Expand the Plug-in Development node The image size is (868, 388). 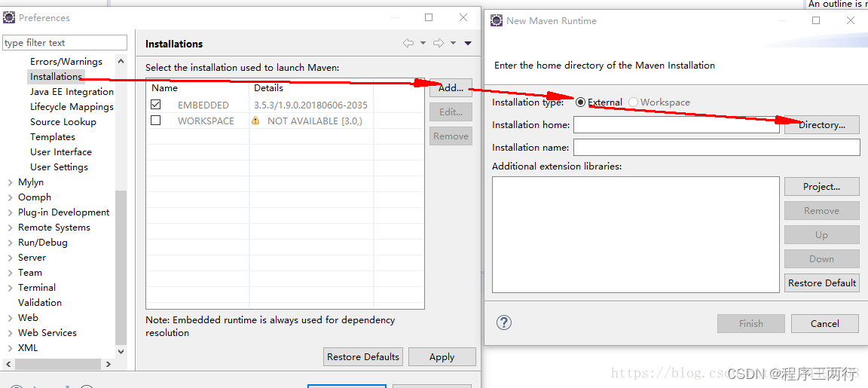(x=11, y=212)
